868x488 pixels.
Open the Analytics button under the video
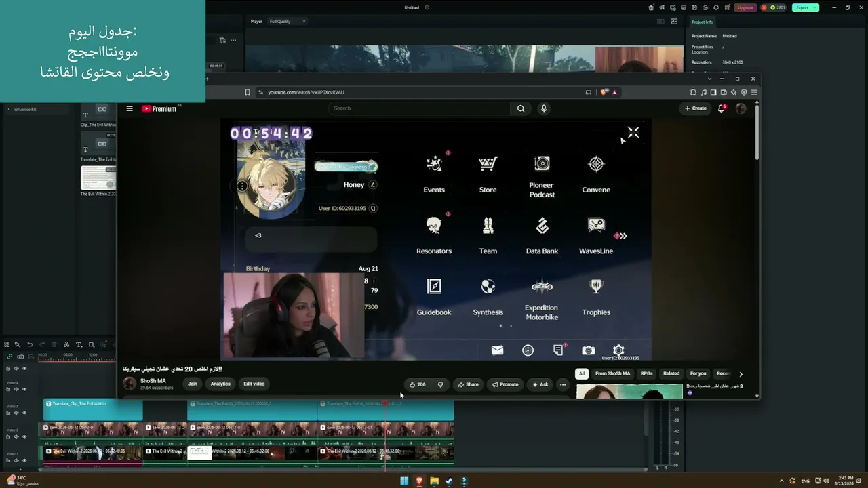[220, 384]
